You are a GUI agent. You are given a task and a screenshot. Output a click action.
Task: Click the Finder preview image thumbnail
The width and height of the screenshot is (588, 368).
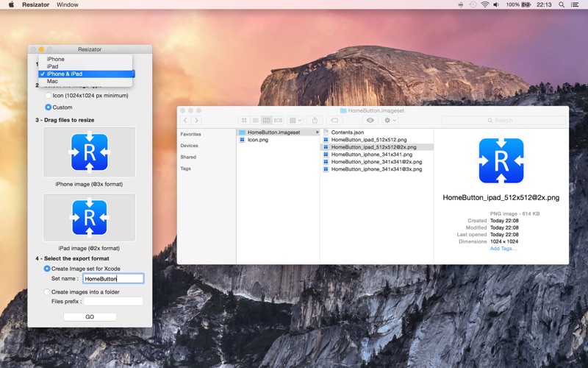click(501, 160)
